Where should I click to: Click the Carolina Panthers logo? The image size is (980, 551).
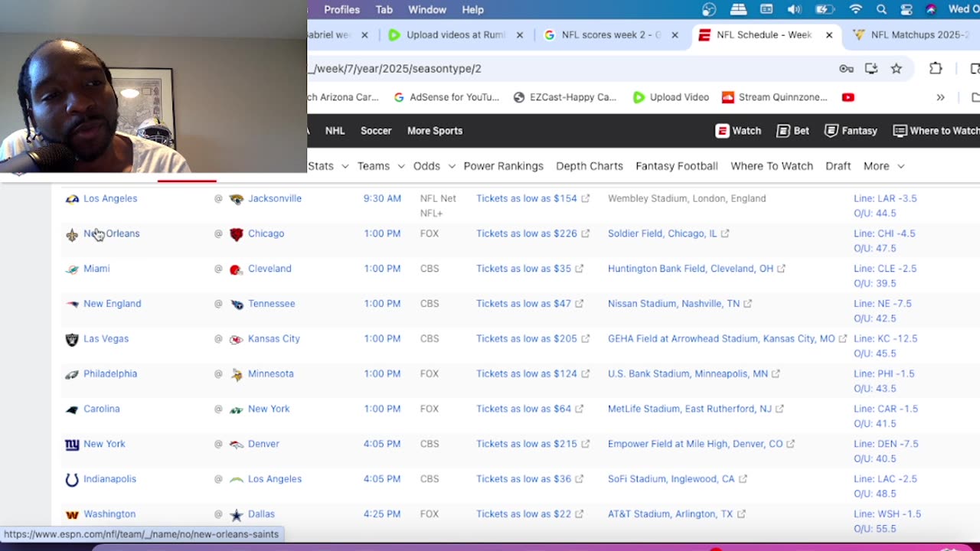(x=72, y=409)
